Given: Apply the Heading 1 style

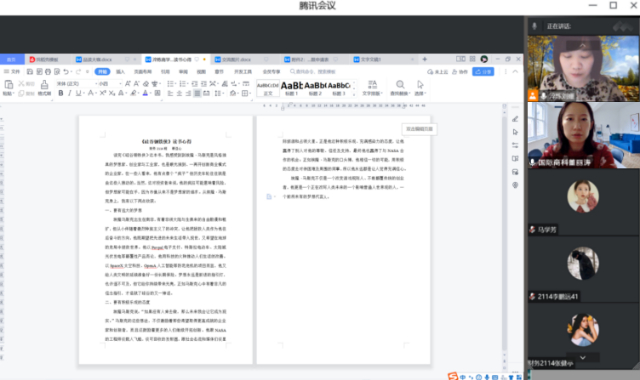Looking at the screenshot, I should coord(291,88).
